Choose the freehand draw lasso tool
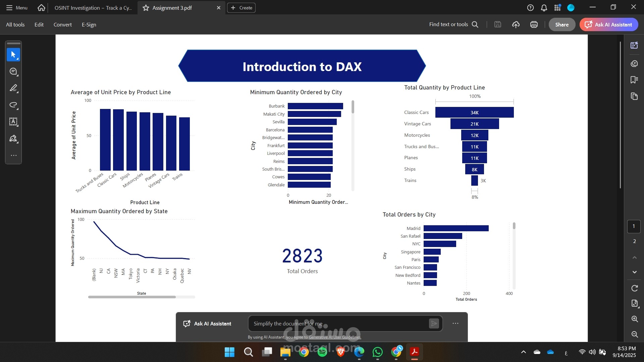 point(13,105)
